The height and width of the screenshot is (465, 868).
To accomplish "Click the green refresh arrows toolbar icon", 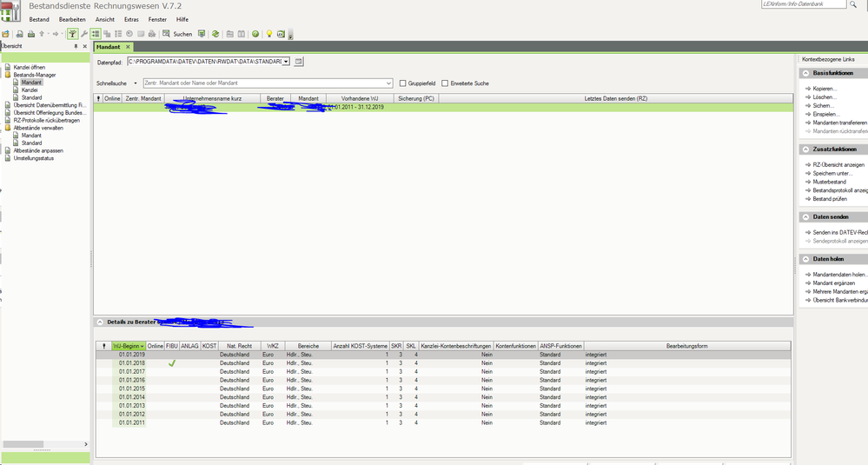I will [x=215, y=34].
